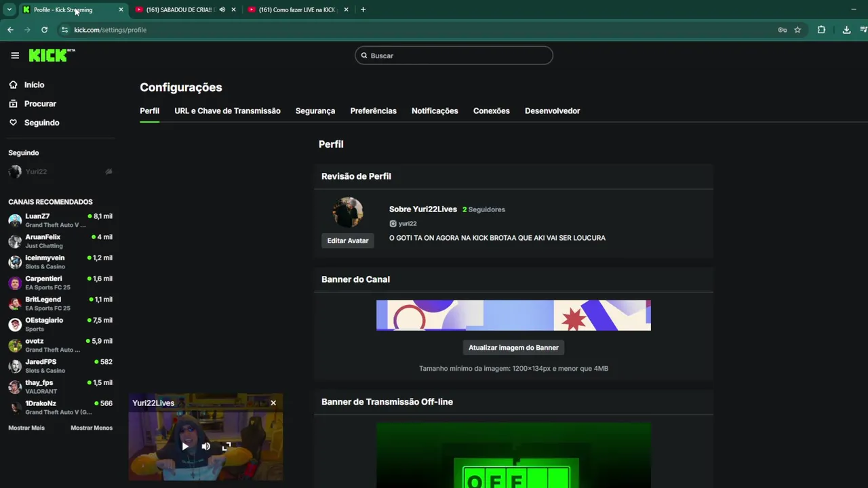Open browser extensions puzzle icon
The width and height of the screenshot is (868, 488).
point(821,30)
